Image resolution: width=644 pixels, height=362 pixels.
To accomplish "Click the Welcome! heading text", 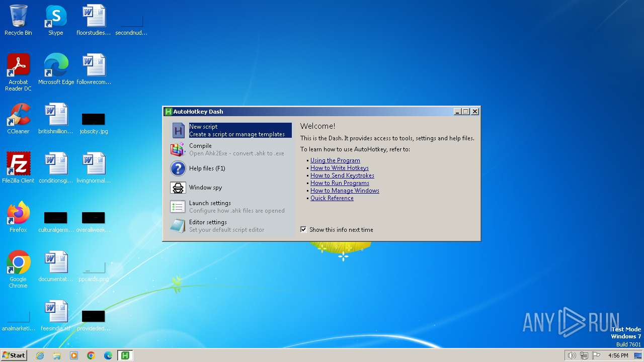I will tap(317, 126).
